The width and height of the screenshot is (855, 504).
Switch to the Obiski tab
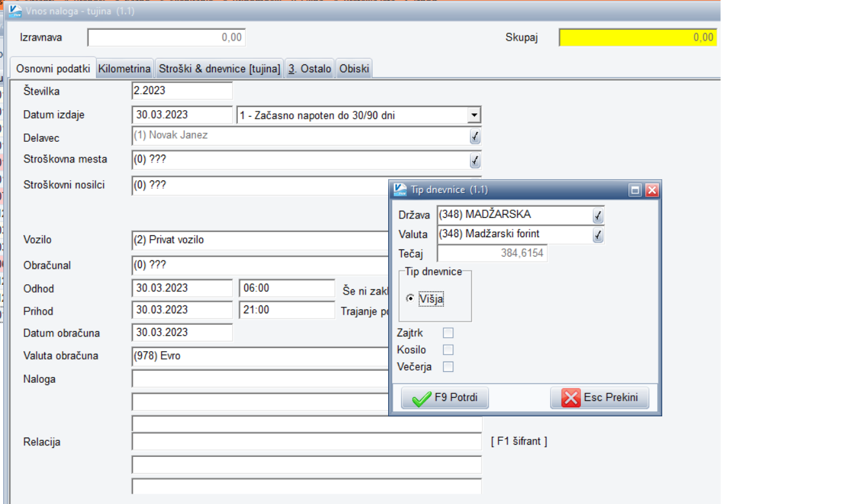pyautogui.click(x=354, y=69)
